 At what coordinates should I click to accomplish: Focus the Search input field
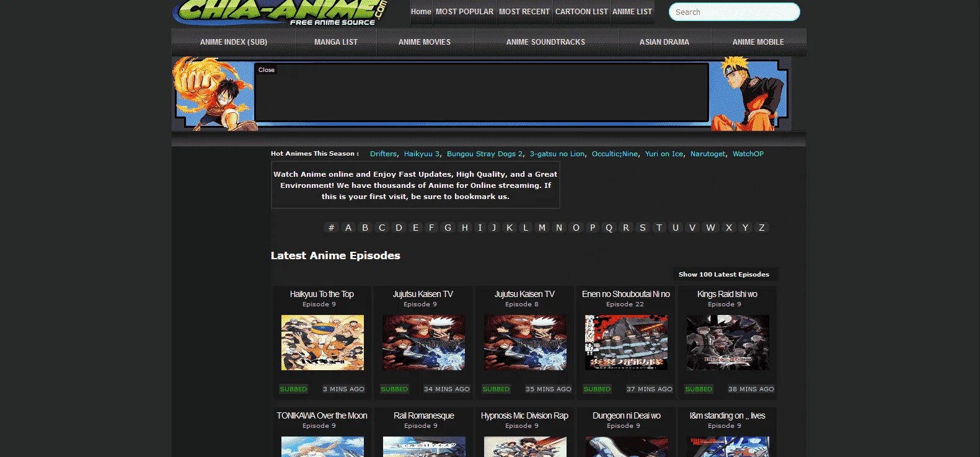pos(734,12)
